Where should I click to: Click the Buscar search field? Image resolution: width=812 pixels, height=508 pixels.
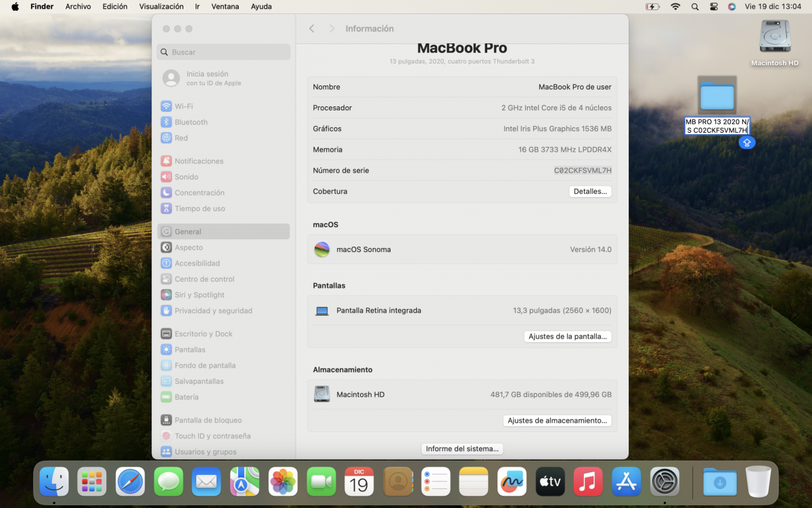point(224,52)
